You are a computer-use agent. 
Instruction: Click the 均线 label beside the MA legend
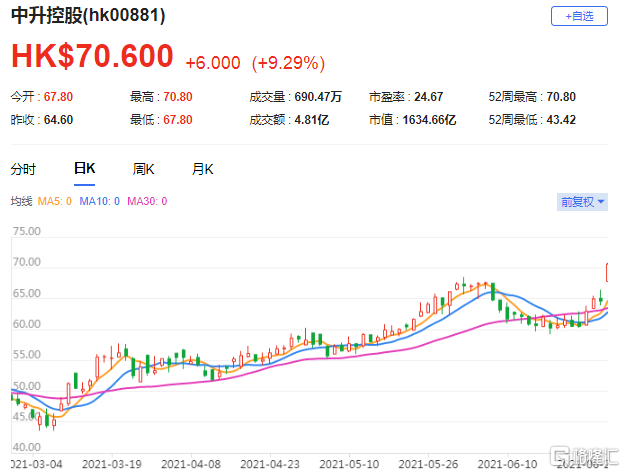point(21,202)
